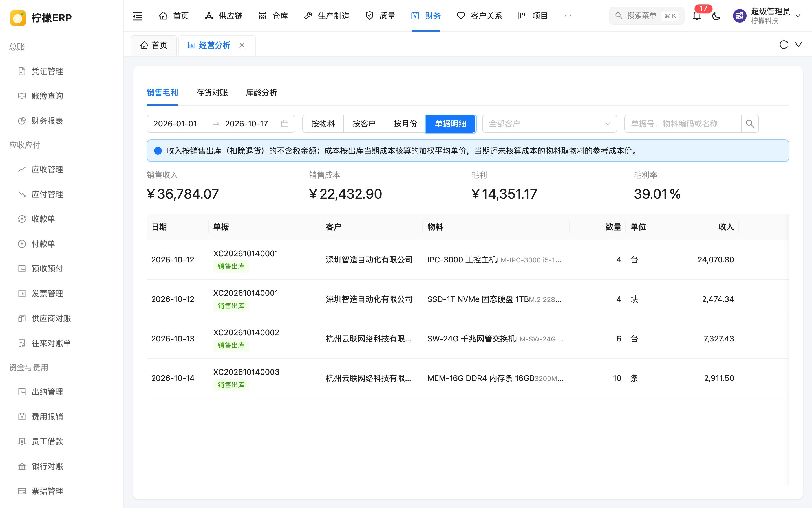
Task: Click the search magnifier button
Action: pyautogui.click(x=750, y=124)
